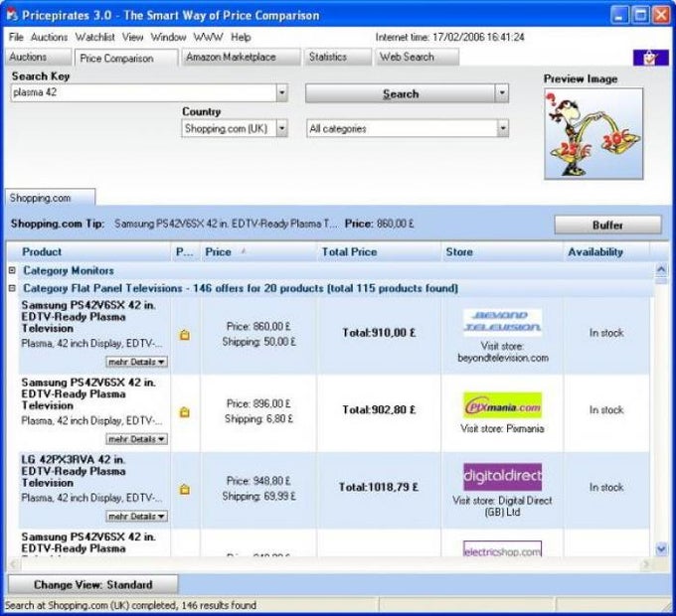Select the LG 42PX3RVA 42 in. product title

click(x=74, y=471)
